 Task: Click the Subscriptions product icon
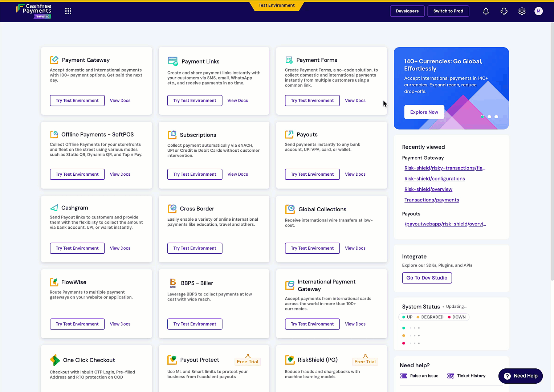point(172,135)
